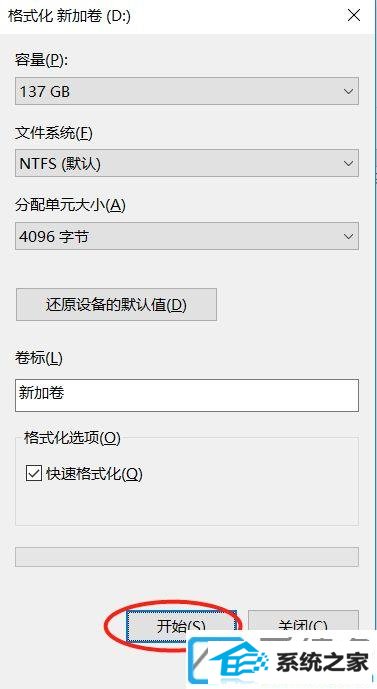Viewport: 377px width, 689px height.
Task: Select the 137 GB capacity combo box
Action: coord(187,91)
